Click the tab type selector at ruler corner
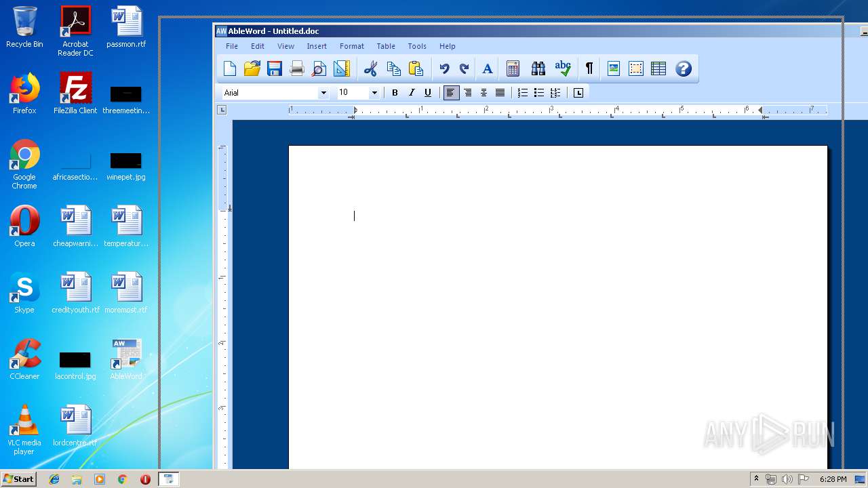 pyautogui.click(x=222, y=110)
